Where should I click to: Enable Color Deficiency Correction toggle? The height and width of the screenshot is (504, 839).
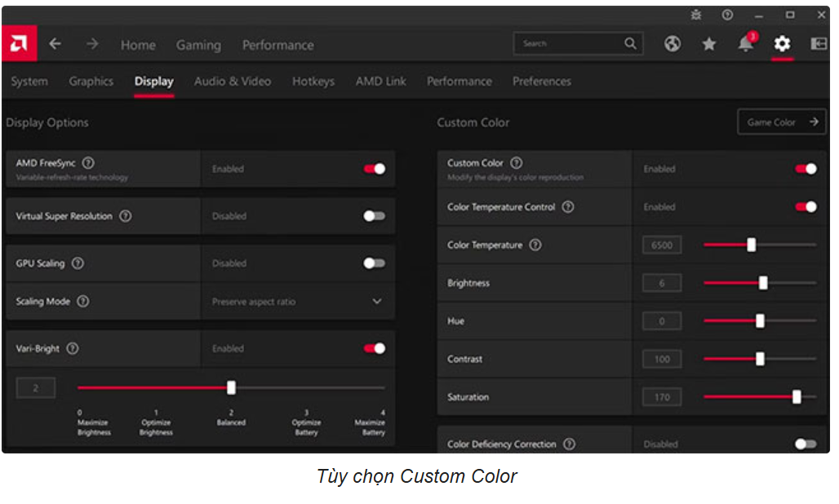coord(805,444)
